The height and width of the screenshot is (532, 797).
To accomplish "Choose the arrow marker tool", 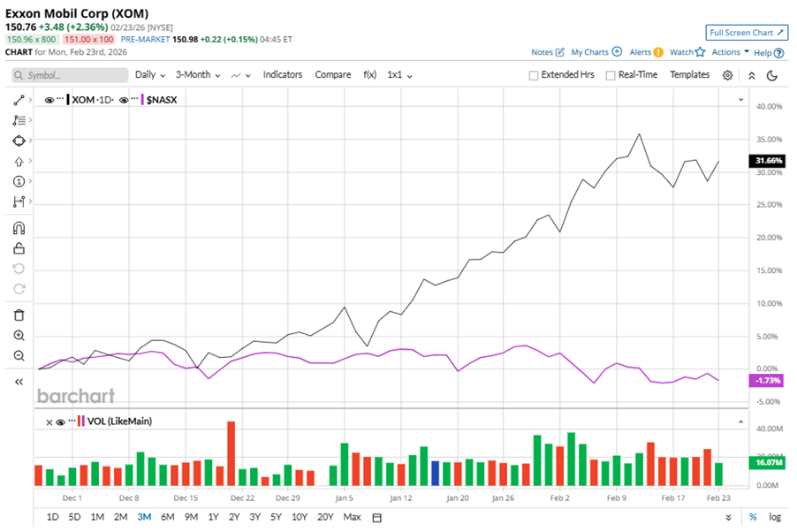I will 19,161.
